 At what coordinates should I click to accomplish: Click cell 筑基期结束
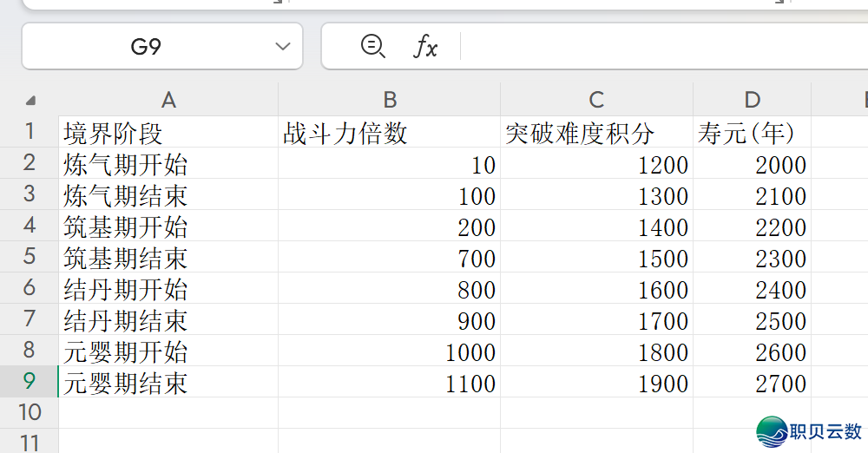pos(168,256)
